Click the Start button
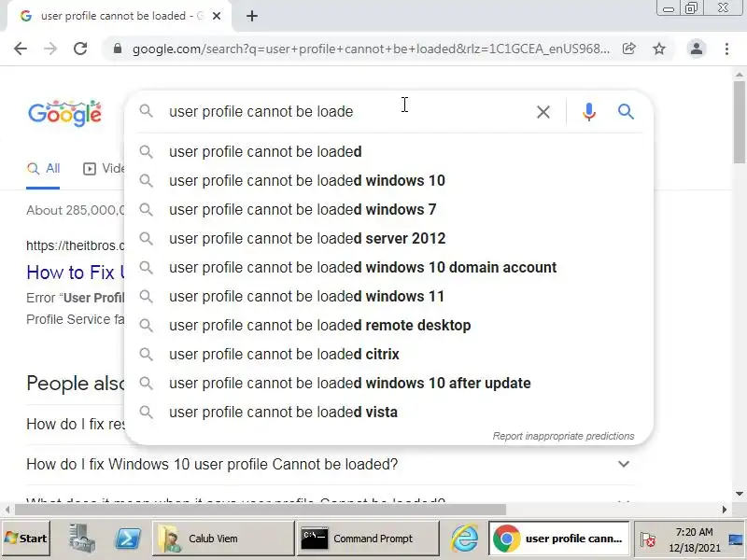747x560 pixels. point(26,539)
